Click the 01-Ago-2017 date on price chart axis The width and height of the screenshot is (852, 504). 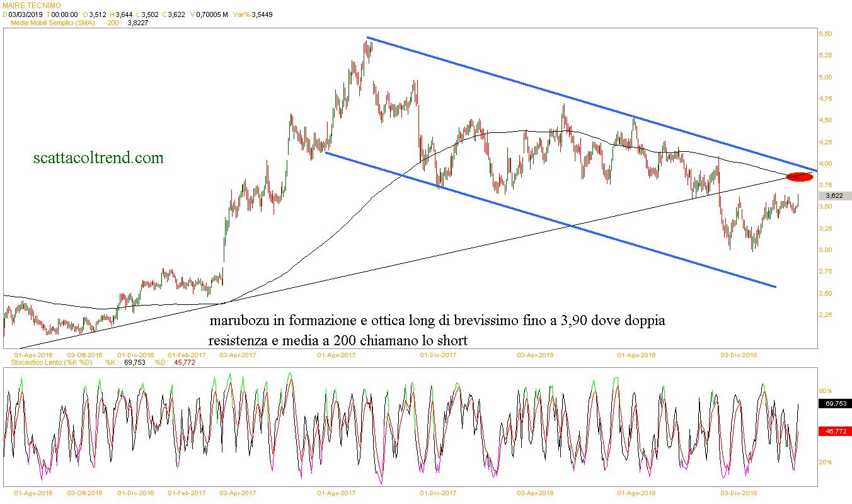point(337,355)
